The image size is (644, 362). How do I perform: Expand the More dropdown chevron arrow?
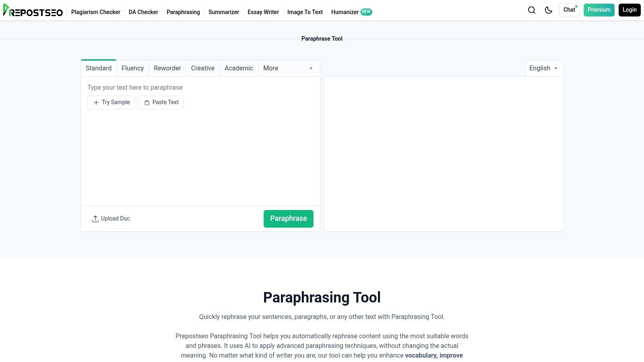(310, 68)
